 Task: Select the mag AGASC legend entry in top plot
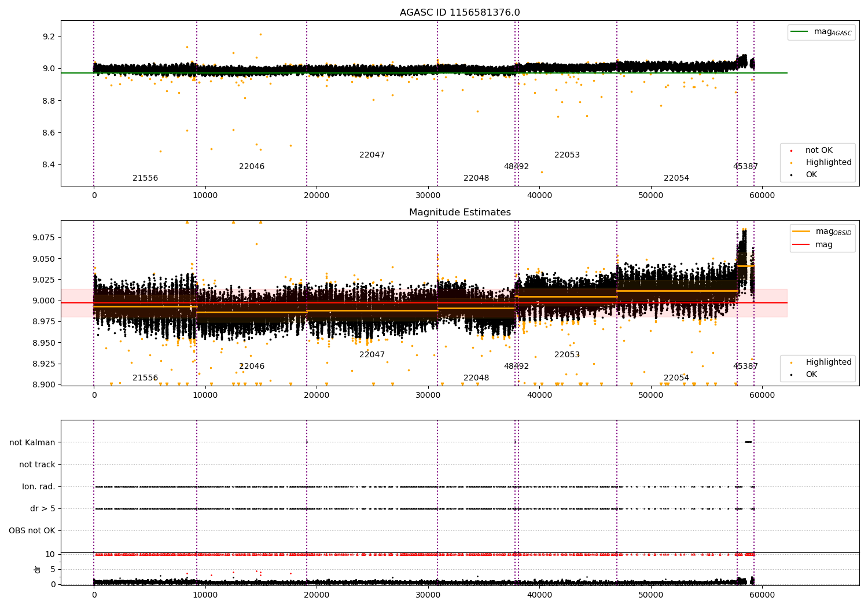(822, 32)
